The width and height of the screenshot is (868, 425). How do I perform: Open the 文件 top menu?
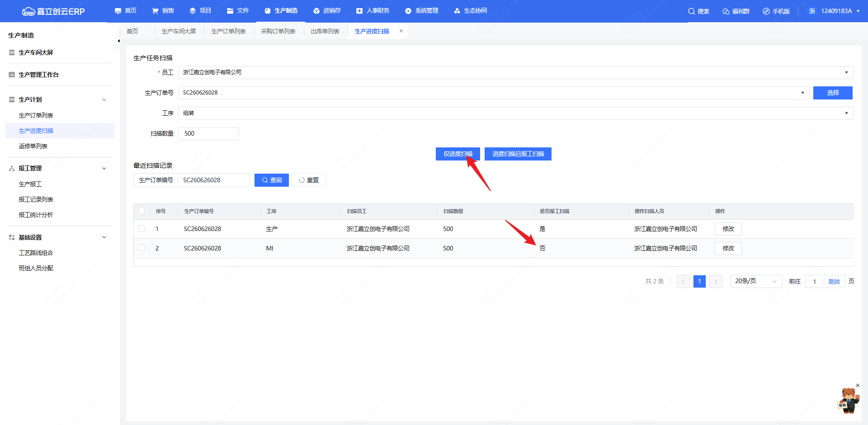click(238, 11)
